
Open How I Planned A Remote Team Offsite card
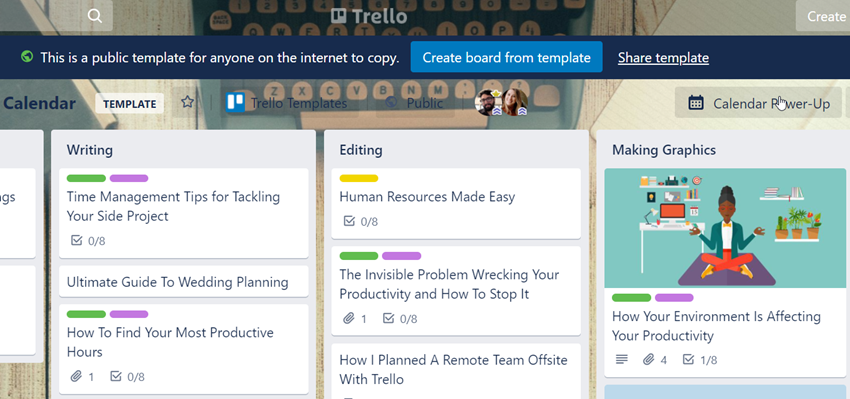(456, 371)
